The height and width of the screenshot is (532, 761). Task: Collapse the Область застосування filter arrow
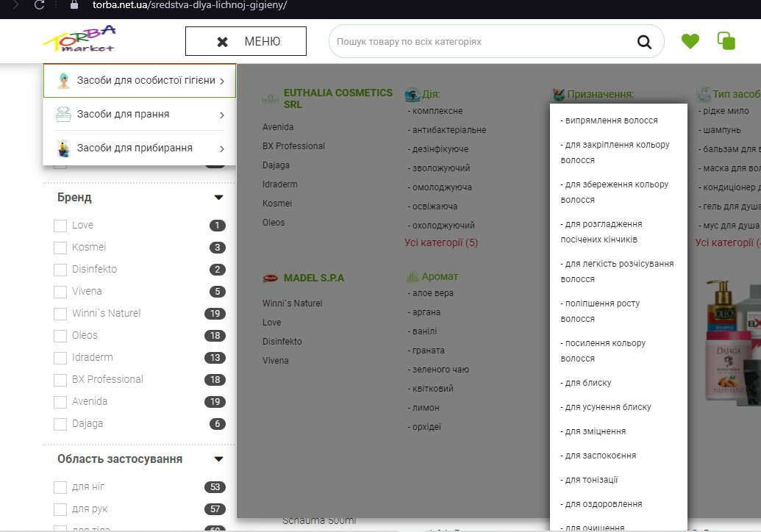(x=219, y=459)
